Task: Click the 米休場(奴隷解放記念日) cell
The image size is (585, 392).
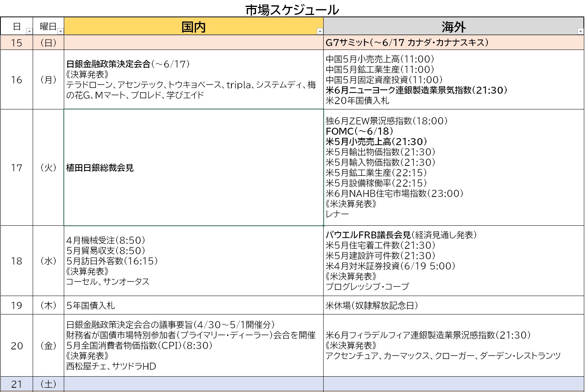Action: [453, 306]
